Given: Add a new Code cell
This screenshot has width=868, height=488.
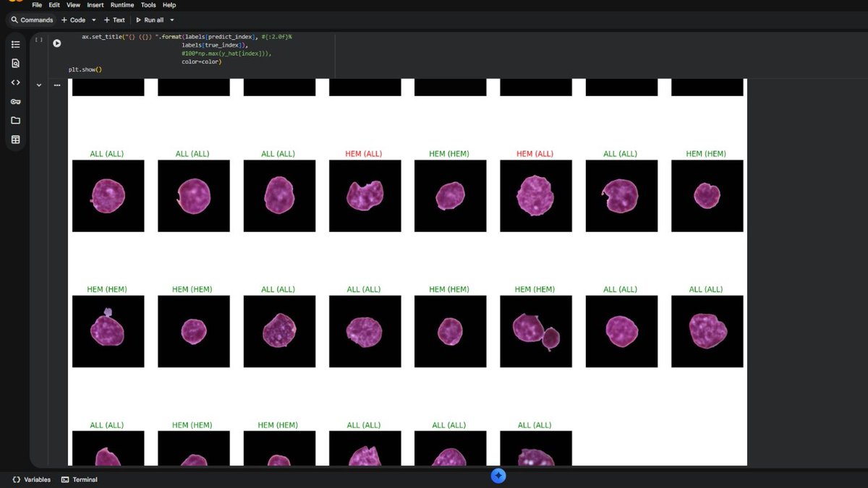Looking at the screenshot, I should [73, 20].
